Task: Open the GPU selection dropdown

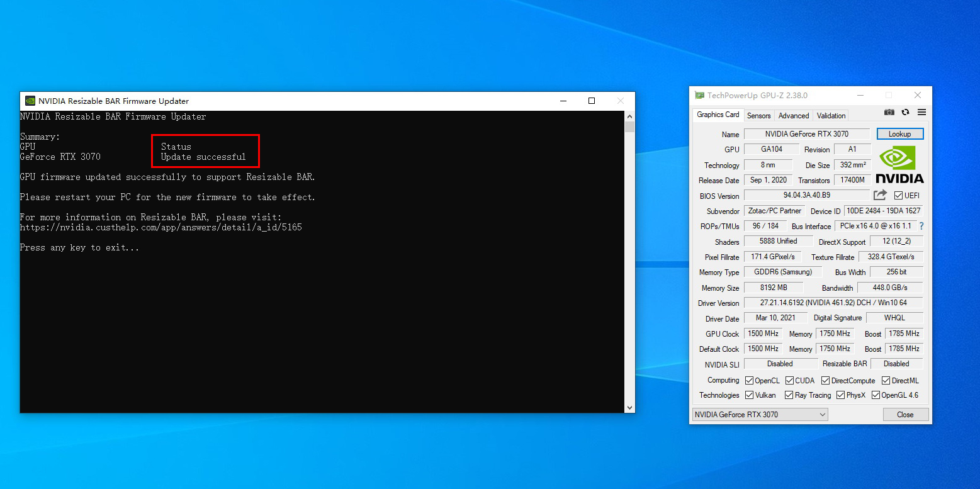Action: point(760,415)
